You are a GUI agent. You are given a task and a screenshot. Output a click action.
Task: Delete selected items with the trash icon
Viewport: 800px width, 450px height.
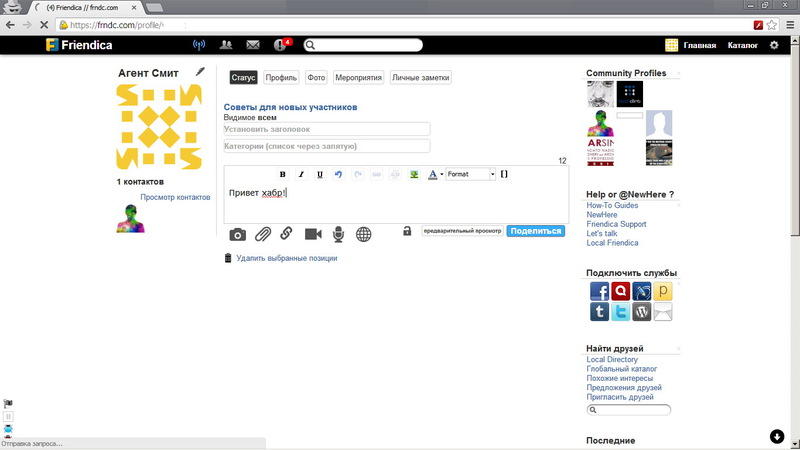(x=228, y=258)
